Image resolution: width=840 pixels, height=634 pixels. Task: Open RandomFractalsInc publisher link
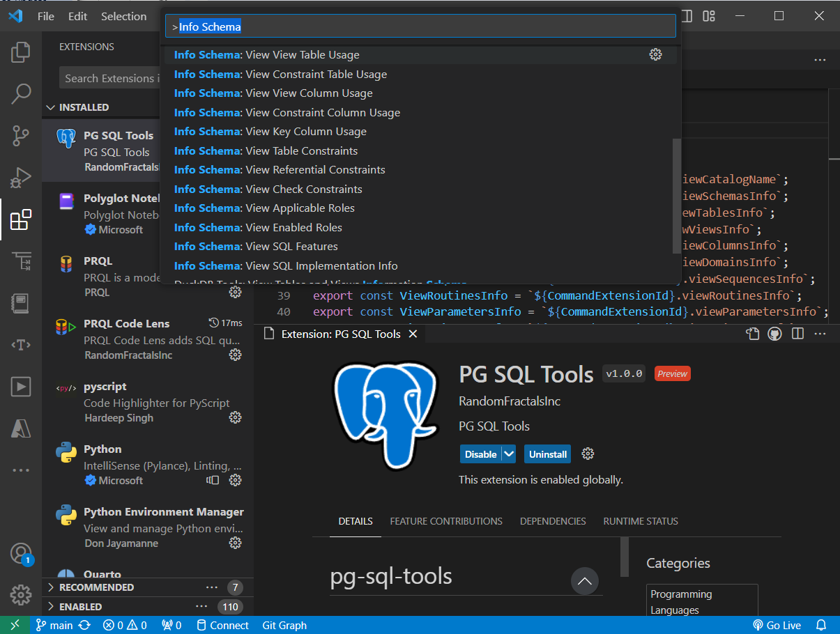click(x=510, y=401)
